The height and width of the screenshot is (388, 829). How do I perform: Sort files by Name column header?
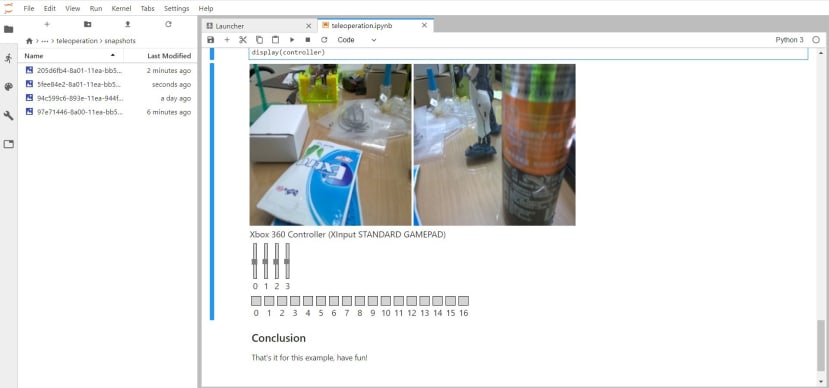pos(70,56)
